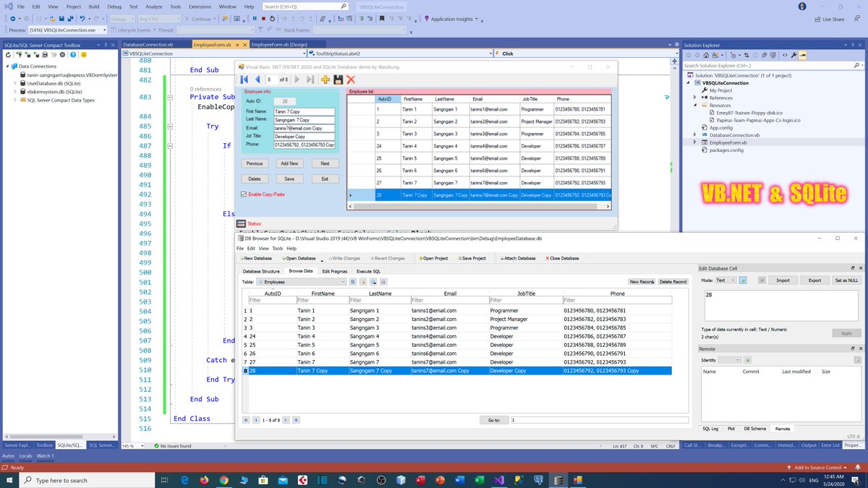This screenshot has width=868, height=488.
Task: Open Excel from the Windows taskbar
Action: 480,479
